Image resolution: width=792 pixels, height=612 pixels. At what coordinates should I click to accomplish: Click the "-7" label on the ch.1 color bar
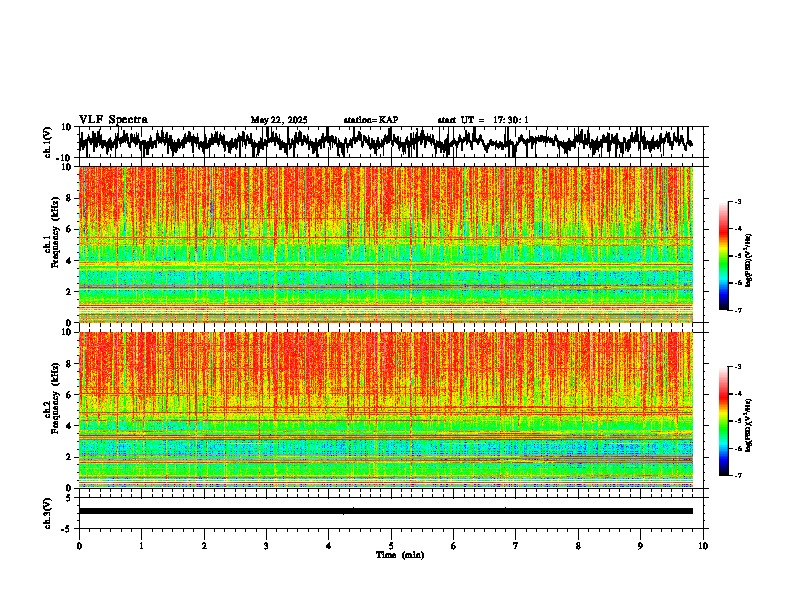[x=737, y=310]
